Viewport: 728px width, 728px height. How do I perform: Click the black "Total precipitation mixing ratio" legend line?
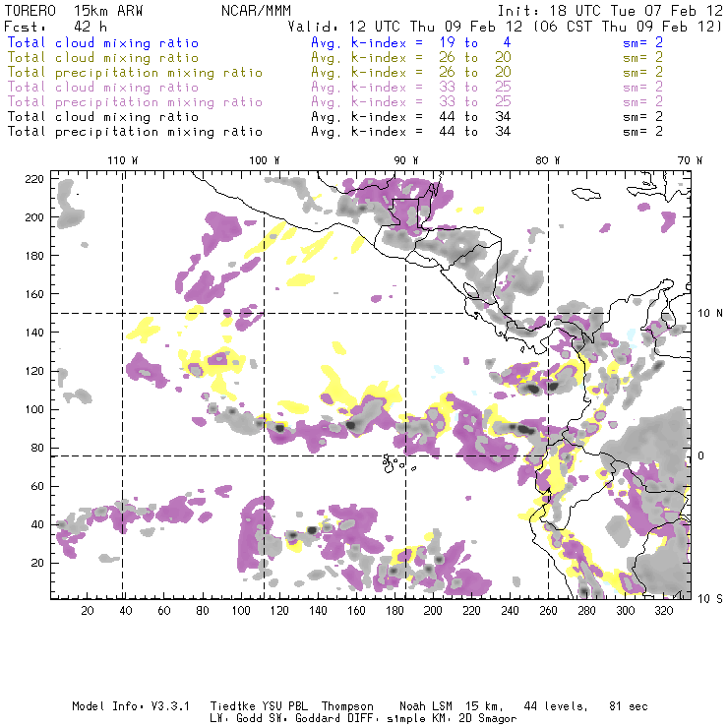(135, 132)
